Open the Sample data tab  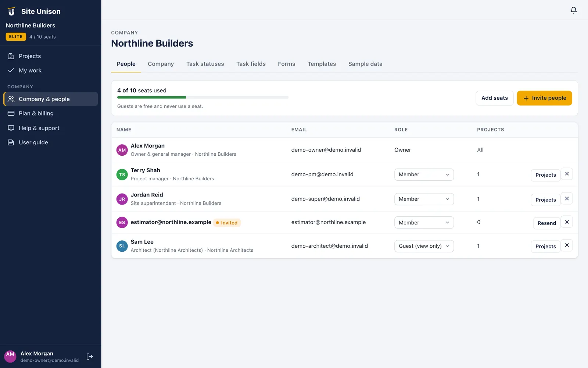(365, 64)
